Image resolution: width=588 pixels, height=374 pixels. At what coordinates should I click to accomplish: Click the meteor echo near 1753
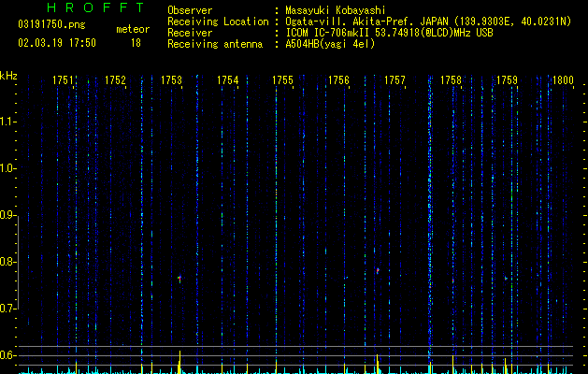click(x=179, y=279)
